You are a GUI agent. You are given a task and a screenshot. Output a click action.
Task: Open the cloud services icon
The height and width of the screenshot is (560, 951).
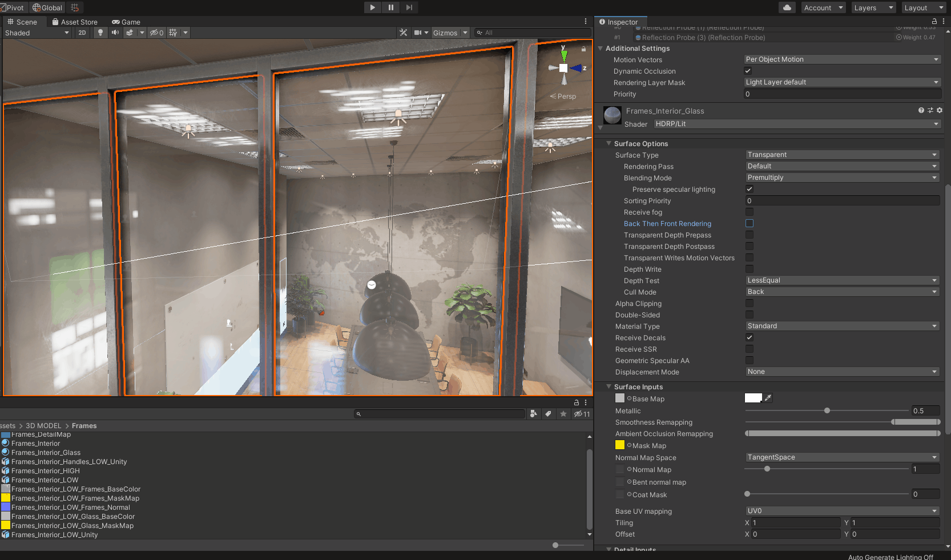[787, 7]
